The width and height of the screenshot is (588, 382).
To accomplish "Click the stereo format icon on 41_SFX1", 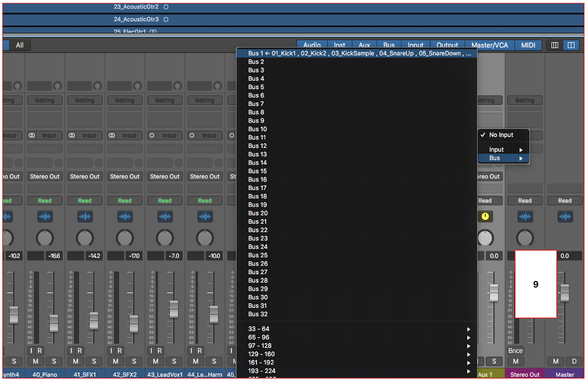I will [72, 136].
